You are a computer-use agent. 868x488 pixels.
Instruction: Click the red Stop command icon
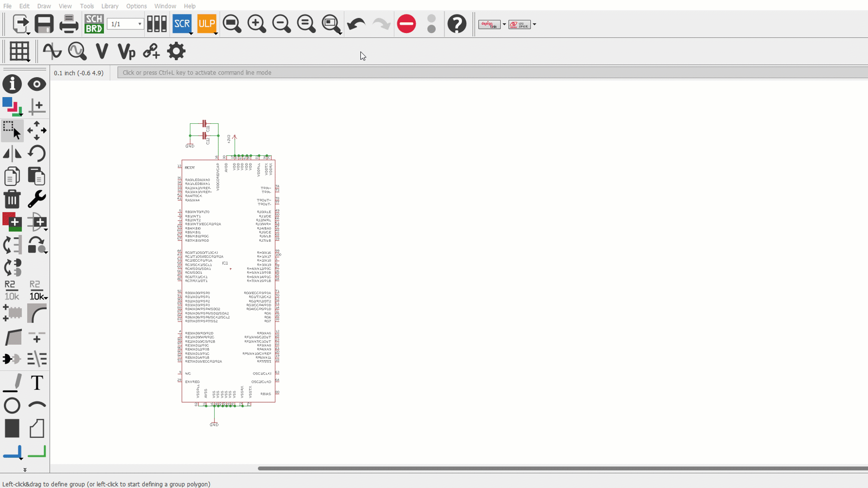[x=406, y=24]
